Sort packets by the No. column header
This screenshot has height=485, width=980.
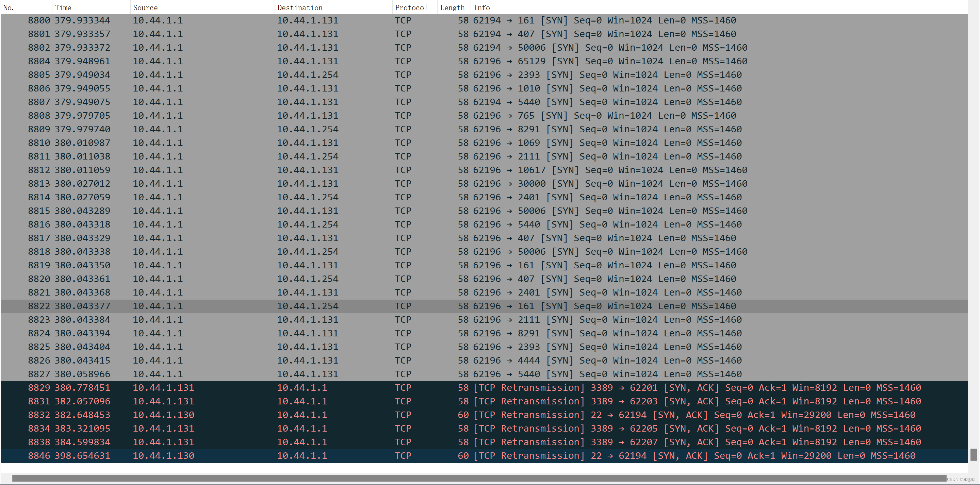click(9, 7)
